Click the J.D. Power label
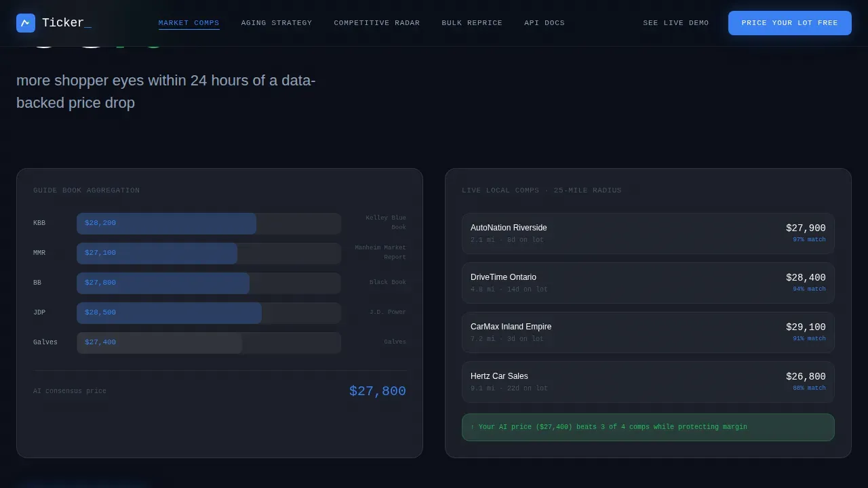The height and width of the screenshot is (488, 868). coord(388,312)
